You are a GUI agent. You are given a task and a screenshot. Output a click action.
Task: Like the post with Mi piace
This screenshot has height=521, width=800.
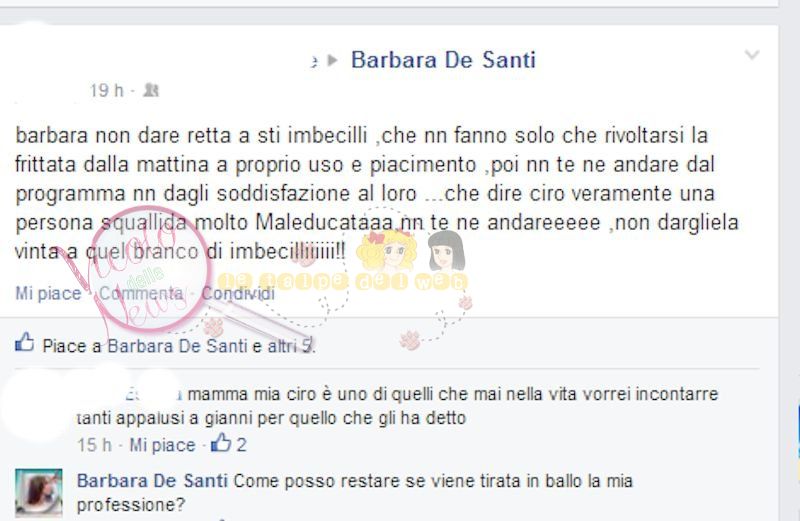pyautogui.click(x=48, y=293)
